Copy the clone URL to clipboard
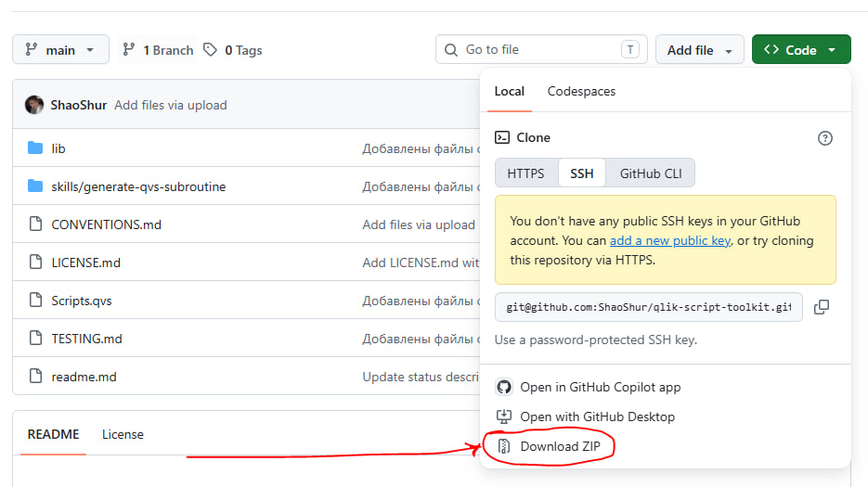Screen dimensions: 868x487 pos(822,307)
